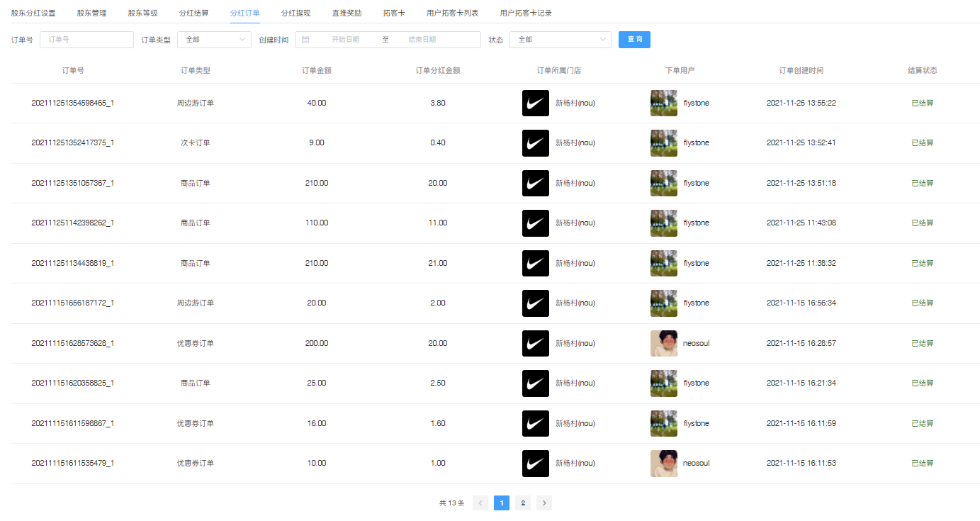The height and width of the screenshot is (521, 980).
Task: Go to the 分红结算 tab
Action: tap(194, 13)
